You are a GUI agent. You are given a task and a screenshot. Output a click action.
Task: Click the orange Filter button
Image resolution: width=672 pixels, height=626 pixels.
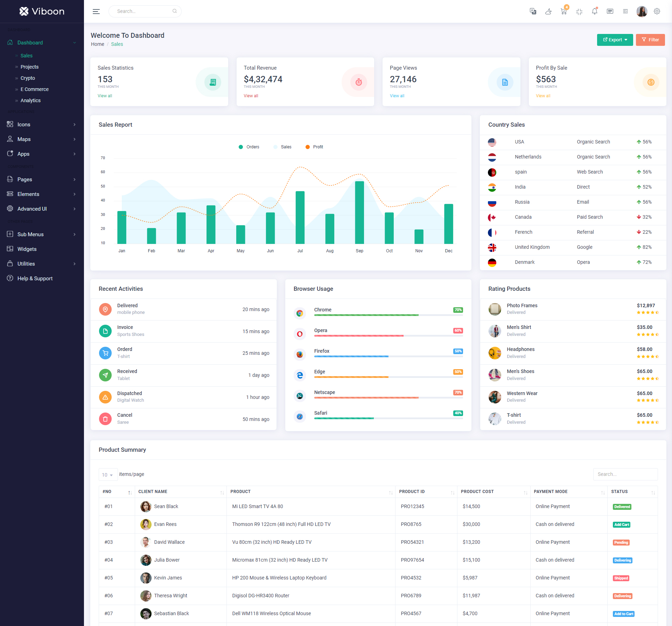[650, 40]
